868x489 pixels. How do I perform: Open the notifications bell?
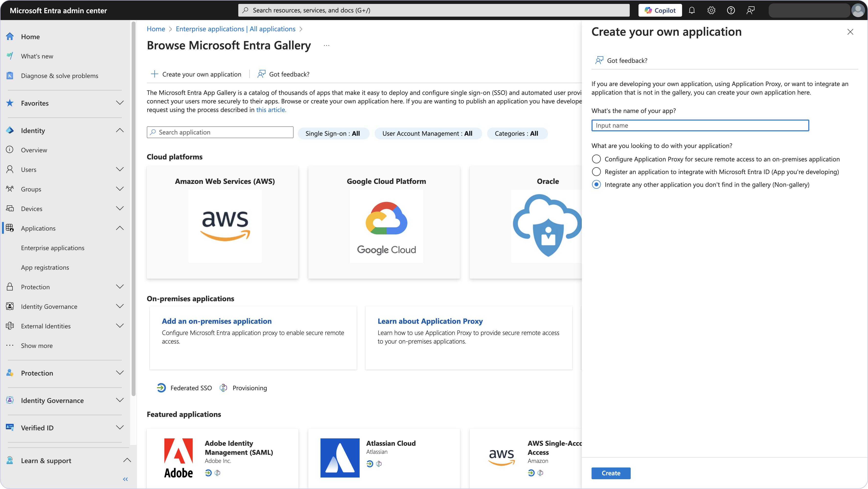click(692, 11)
